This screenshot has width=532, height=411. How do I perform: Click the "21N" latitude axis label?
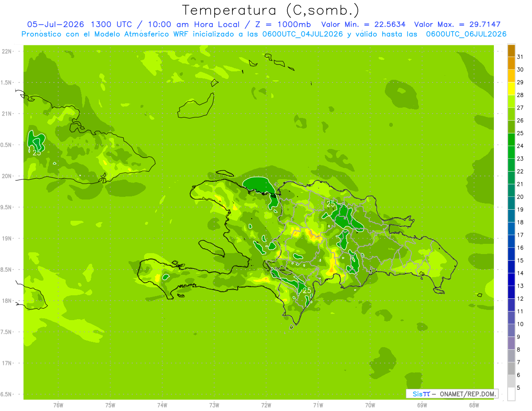7,114
